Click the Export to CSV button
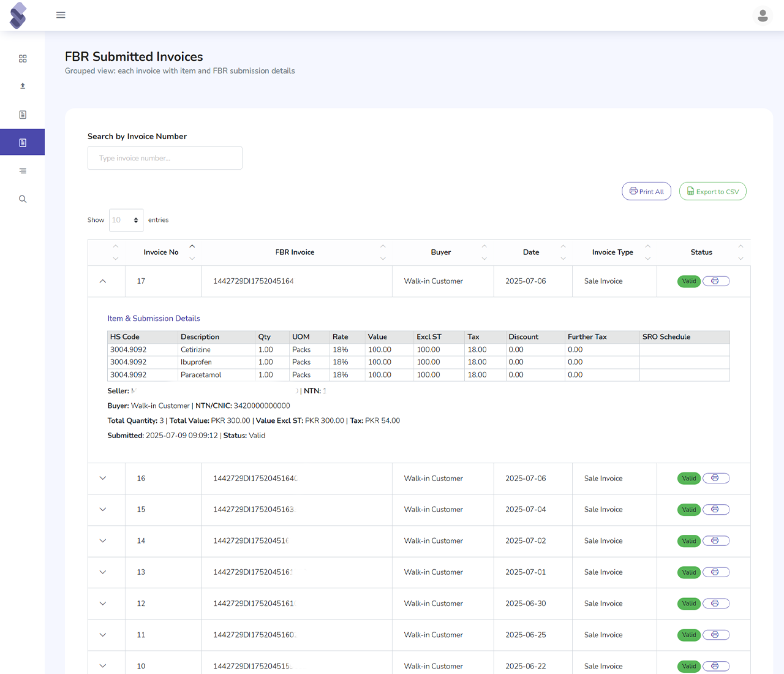This screenshot has height=674, width=784. point(712,191)
